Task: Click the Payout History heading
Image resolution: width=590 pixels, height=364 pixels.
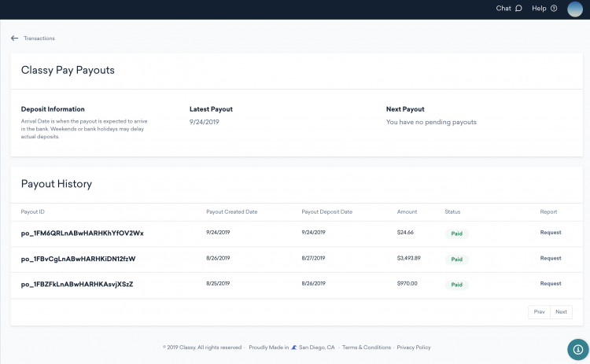Action: (57, 184)
